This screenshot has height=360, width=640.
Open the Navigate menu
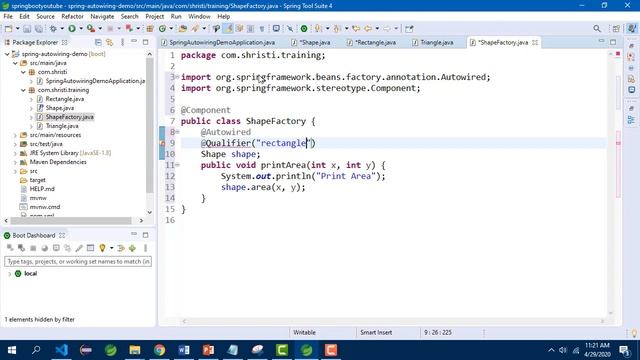(x=102, y=16)
